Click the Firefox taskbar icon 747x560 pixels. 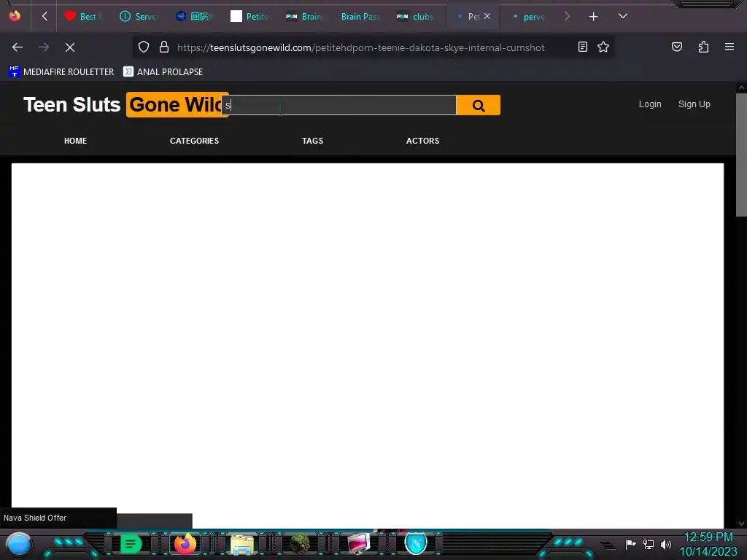point(185,544)
